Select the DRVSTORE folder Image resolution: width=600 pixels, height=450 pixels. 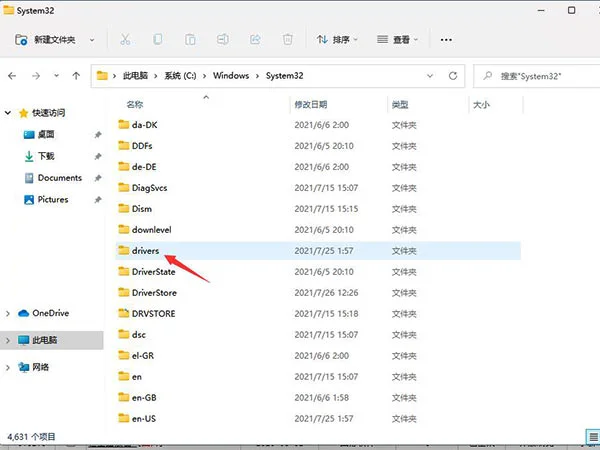coord(318,314)
